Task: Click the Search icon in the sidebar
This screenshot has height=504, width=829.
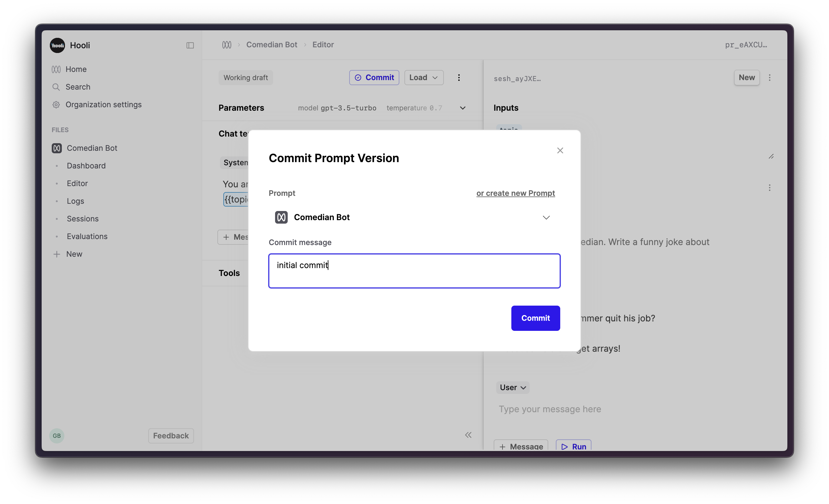Action: pos(56,87)
